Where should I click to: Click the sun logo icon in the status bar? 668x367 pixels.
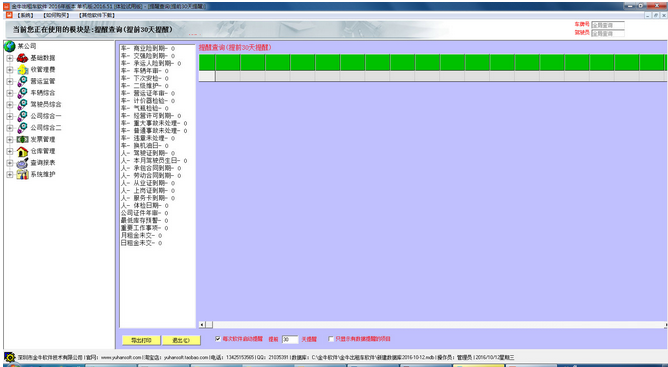pyautogui.click(x=9, y=357)
